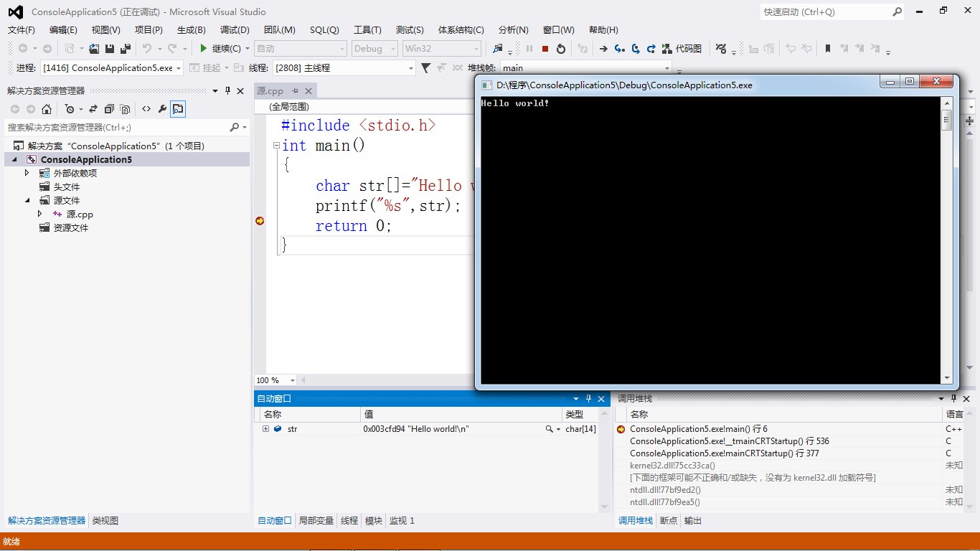Image resolution: width=980 pixels, height=551 pixels.
Task: Pin the Solution Explorer panel with pushpin
Action: click(227, 90)
